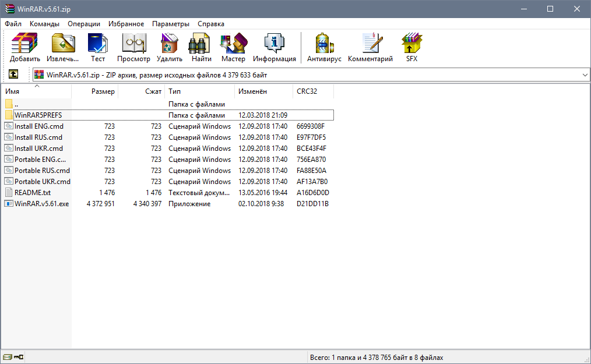Open the Найти (Find) binoculars tool
The width and height of the screenshot is (591, 364).
click(202, 48)
